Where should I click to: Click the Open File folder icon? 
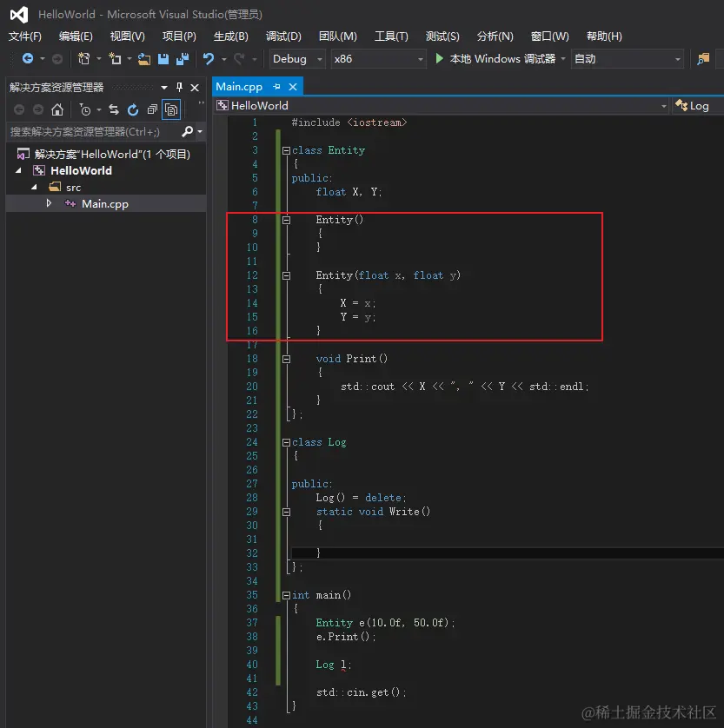pos(144,59)
